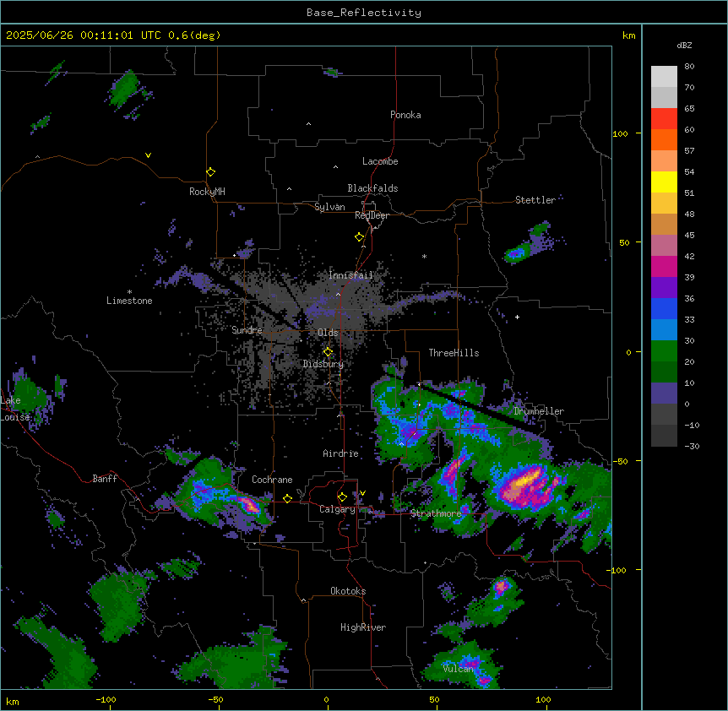Click the 100 km label on right axis
This screenshot has height=711, width=728.
(620, 133)
